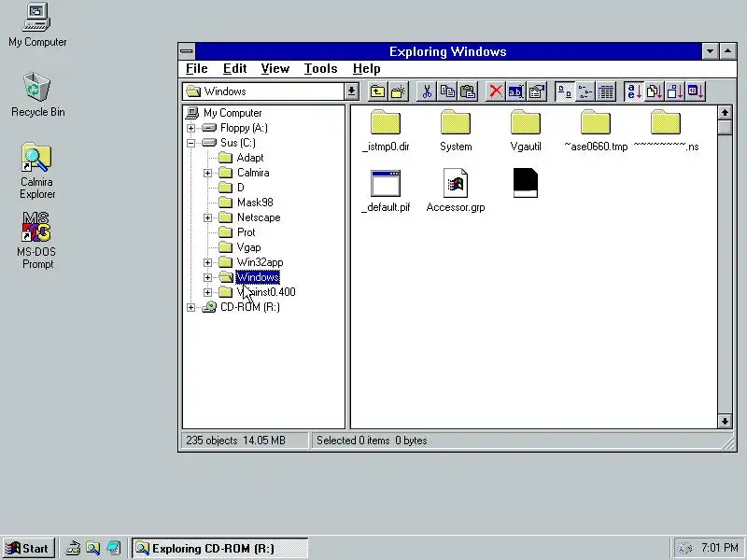Switch to large icons view
The height and width of the screenshot is (560, 747).
coord(565,91)
